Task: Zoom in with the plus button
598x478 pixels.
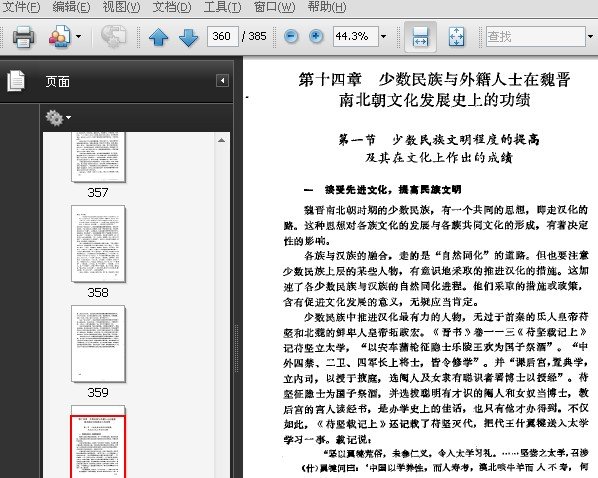Action: point(315,37)
